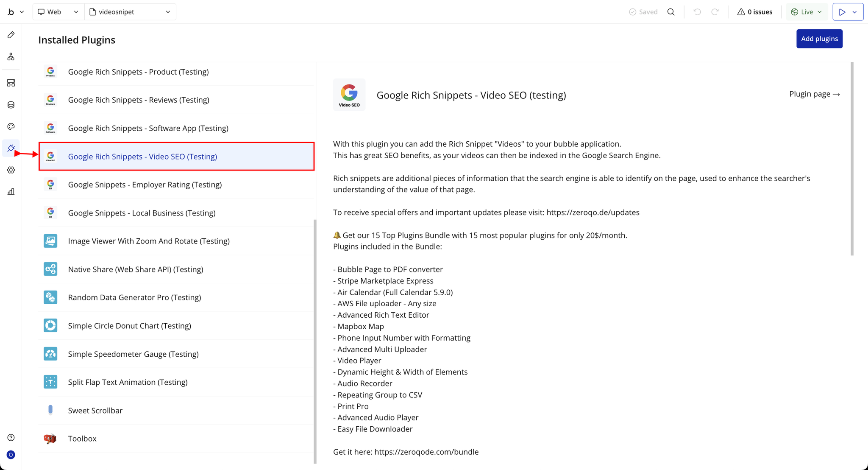Select Toolbox plugin in list
868x470 pixels.
point(82,439)
